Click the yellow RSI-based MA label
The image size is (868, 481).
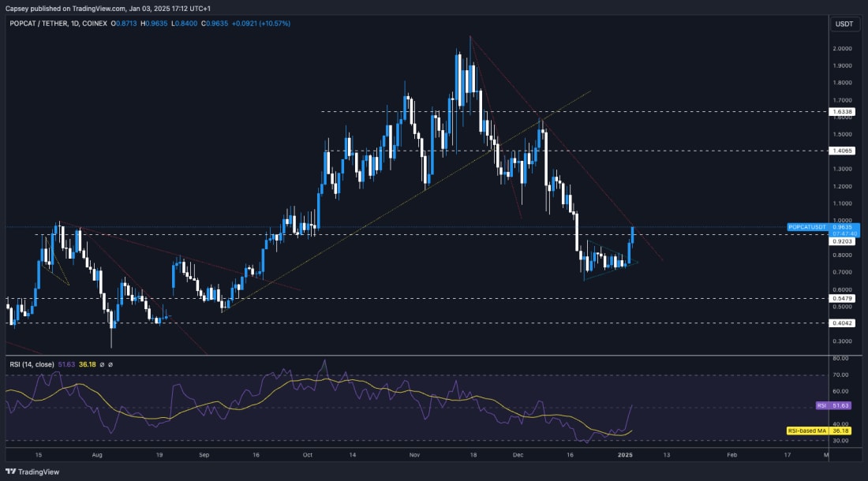click(x=819, y=431)
